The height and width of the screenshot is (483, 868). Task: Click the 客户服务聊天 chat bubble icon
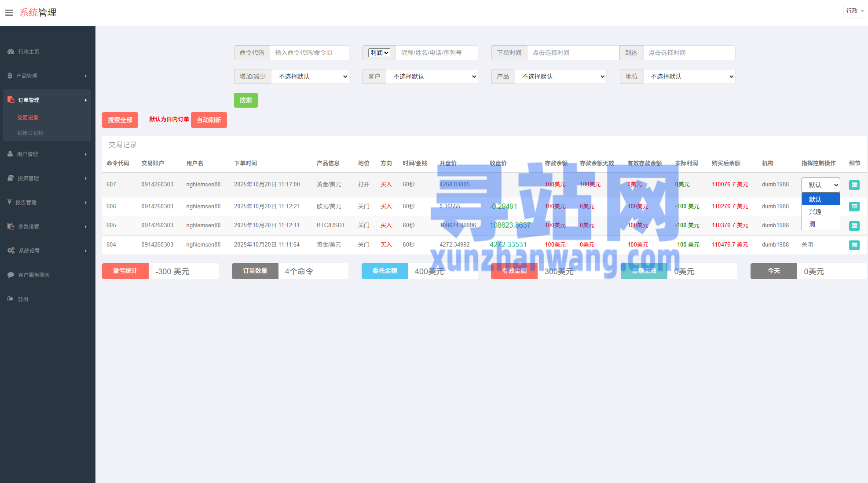[11, 275]
